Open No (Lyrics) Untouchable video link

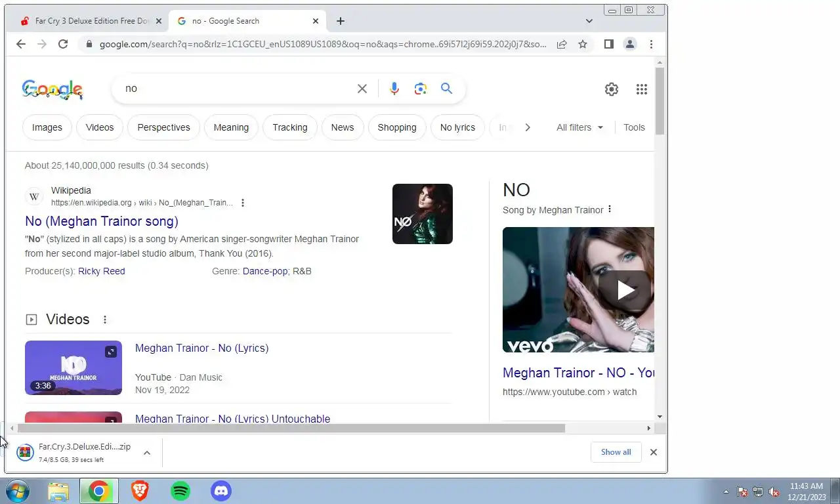click(233, 419)
